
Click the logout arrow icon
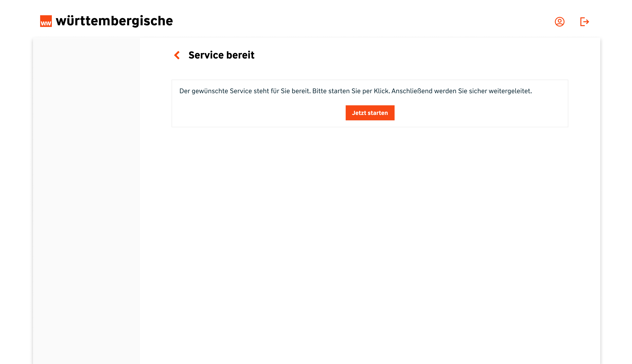(x=584, y=22)
